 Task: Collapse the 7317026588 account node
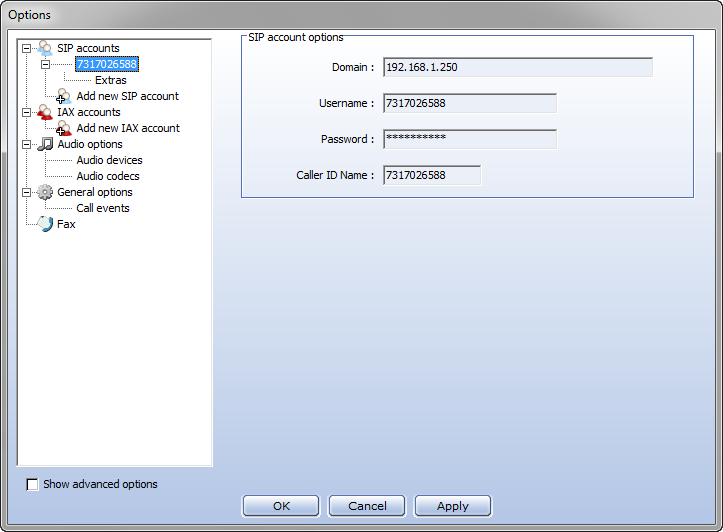[45, 64]
